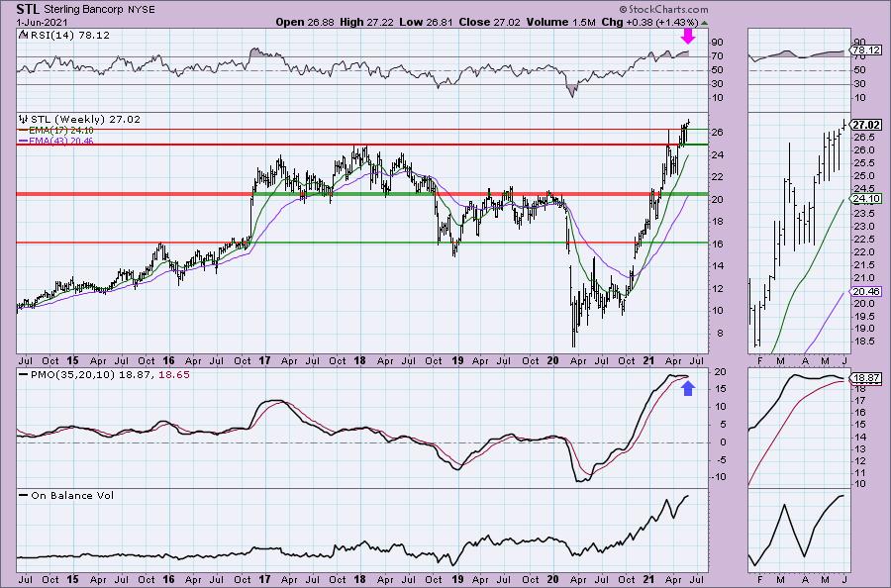
Task: Click the STL (Weekly) 27.02 price label
Action: (85, 120)
